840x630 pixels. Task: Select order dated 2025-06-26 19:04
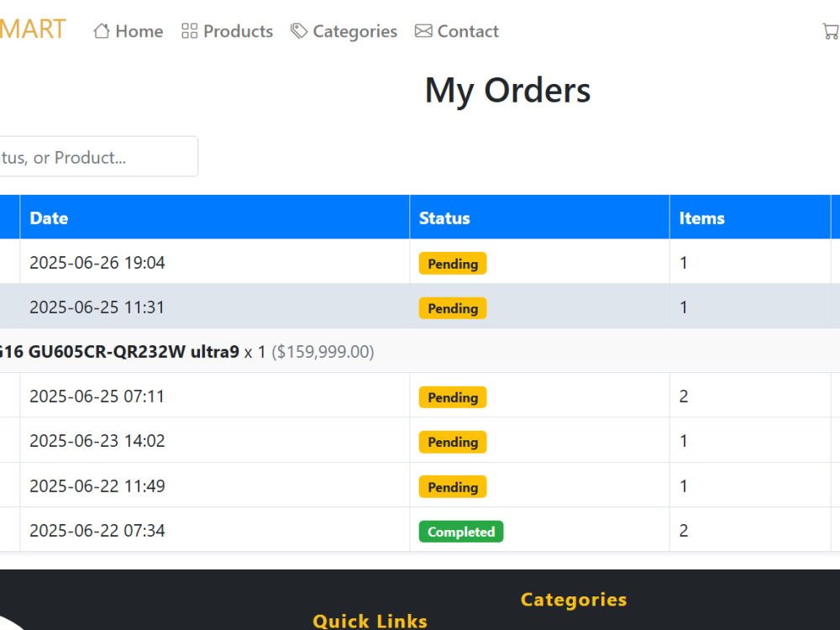(x=420, y=262)
